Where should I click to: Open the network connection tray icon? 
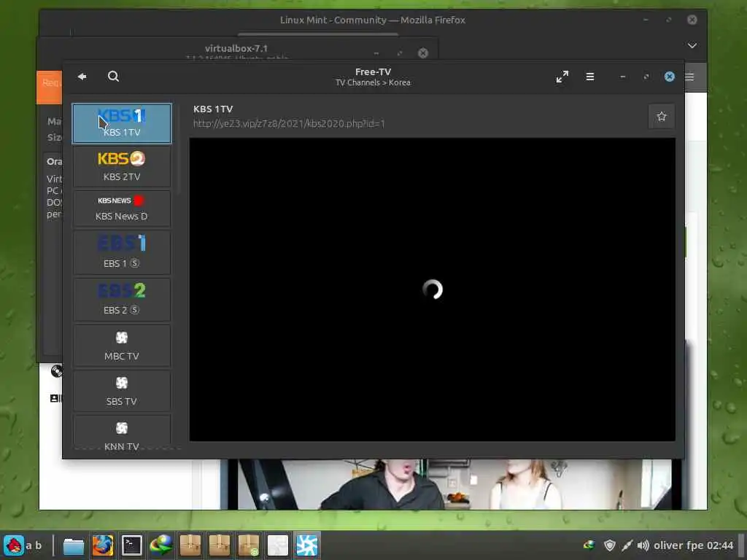627,545
